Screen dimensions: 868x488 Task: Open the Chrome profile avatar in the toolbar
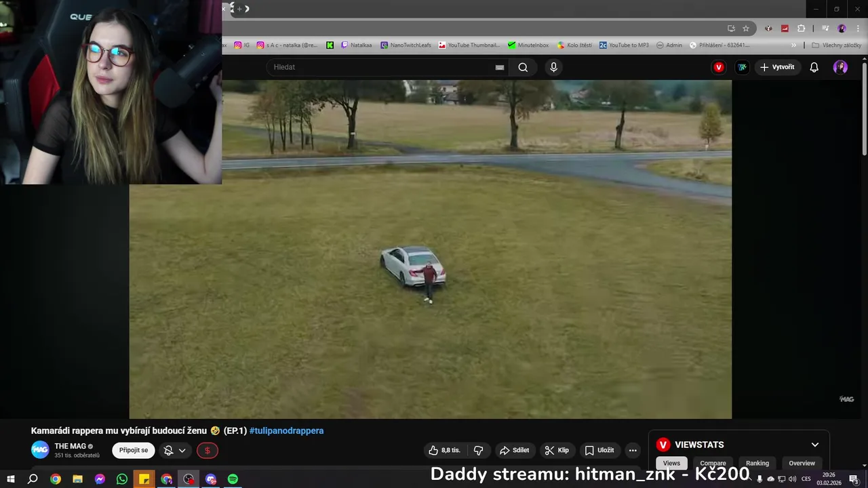coord(842,28)
